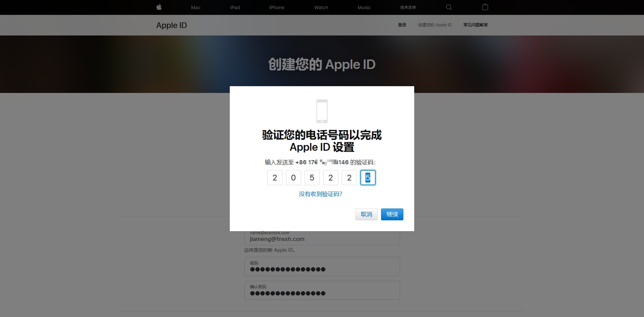Open the Mac menu item
The width and height of the screenshot is (644, 317).
[x=196, y=7]
